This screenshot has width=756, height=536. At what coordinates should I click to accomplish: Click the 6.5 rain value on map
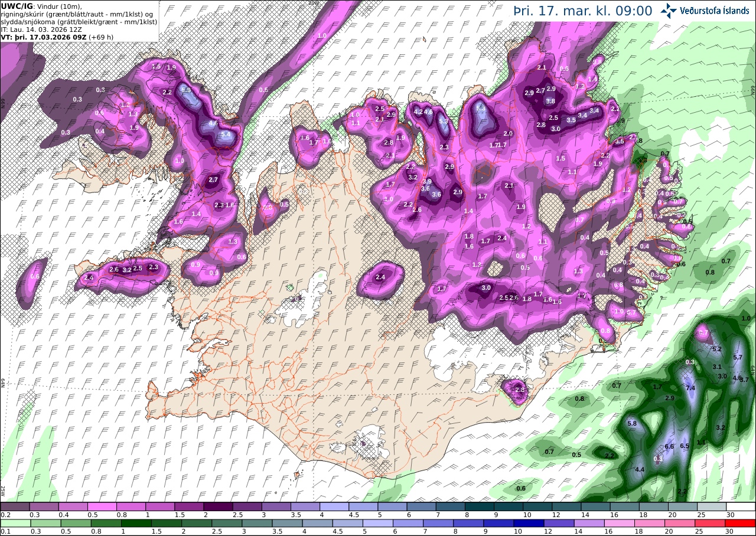(x=685, y=446)
